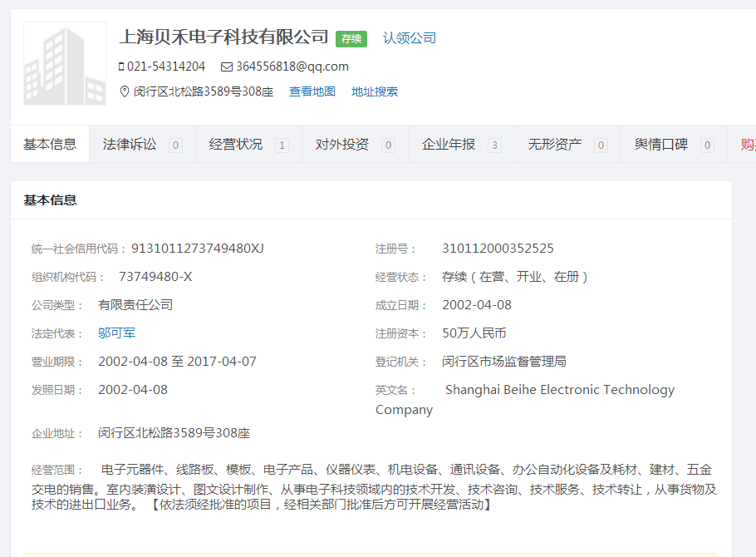Click the phone icon before 021-54314204
The image size is (756, 557).
tap(121, 67)
